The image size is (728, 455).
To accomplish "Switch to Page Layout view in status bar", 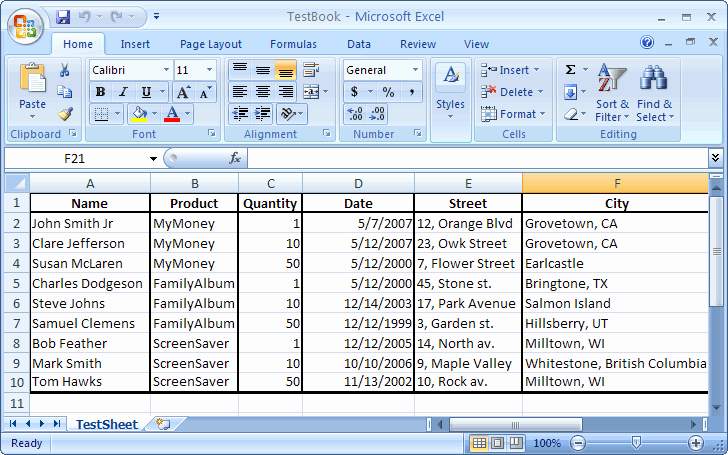I will coord(497,443).
